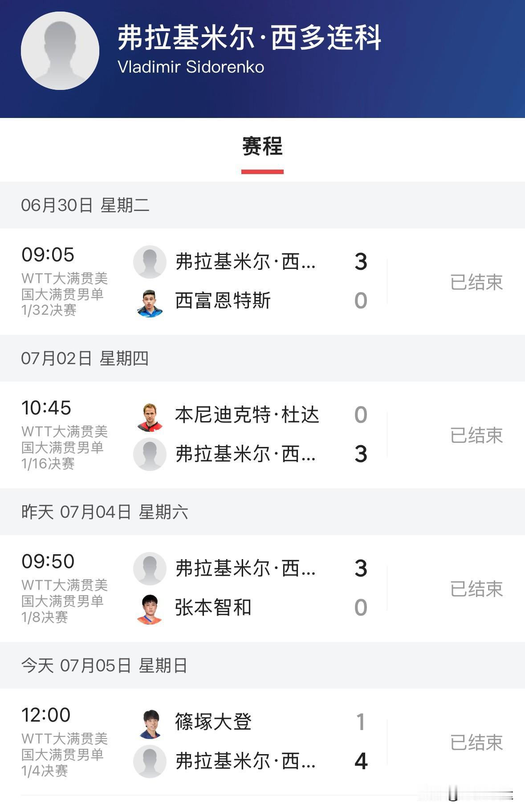Open the 张本智和 player name link
The width and height of the screenshot is (525, 812).
[213, 608]
